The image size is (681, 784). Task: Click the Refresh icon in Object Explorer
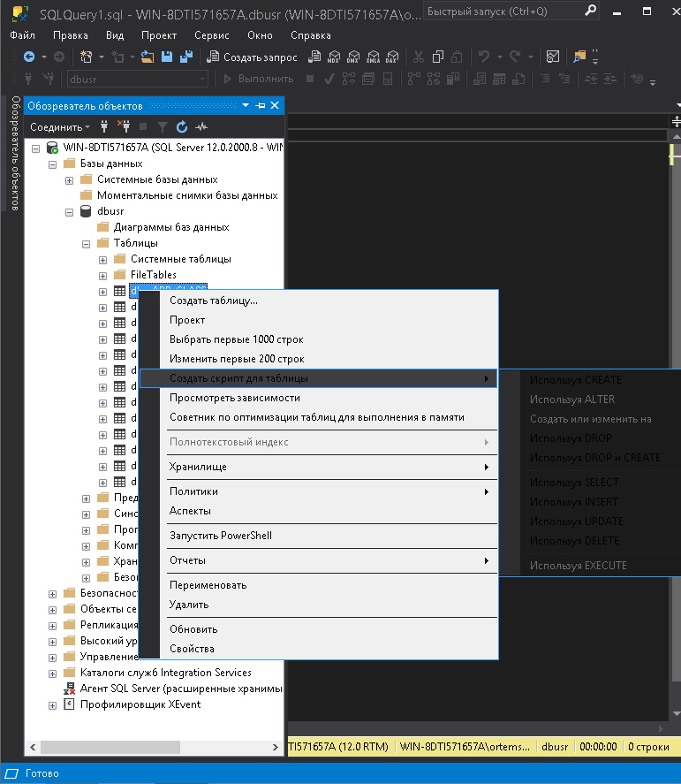182,127
